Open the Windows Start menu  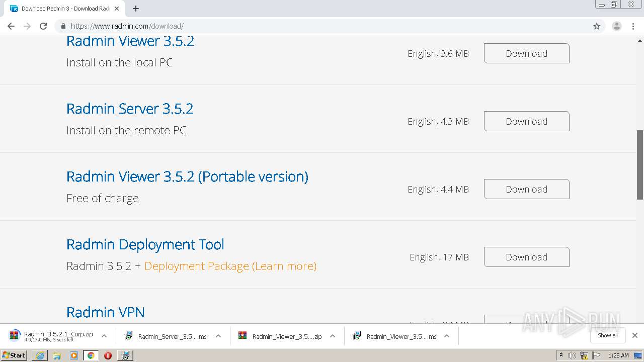tap(14, 355)
